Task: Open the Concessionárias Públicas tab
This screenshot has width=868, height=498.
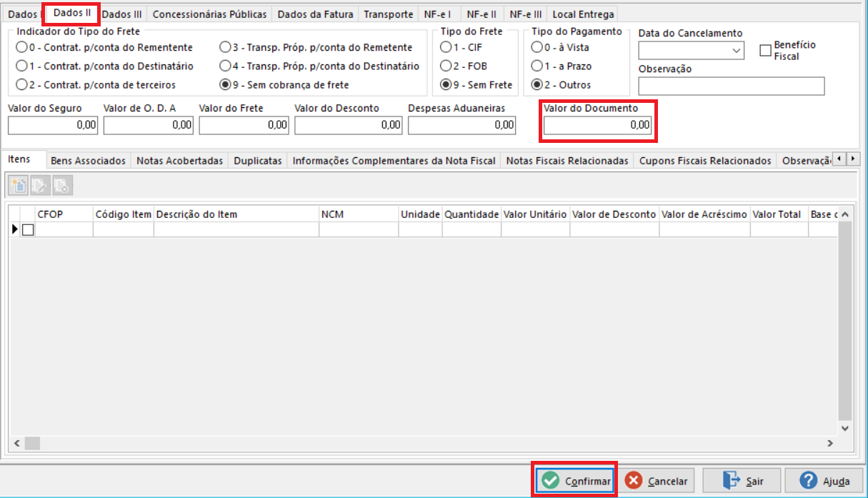Action: pos(209,14)
